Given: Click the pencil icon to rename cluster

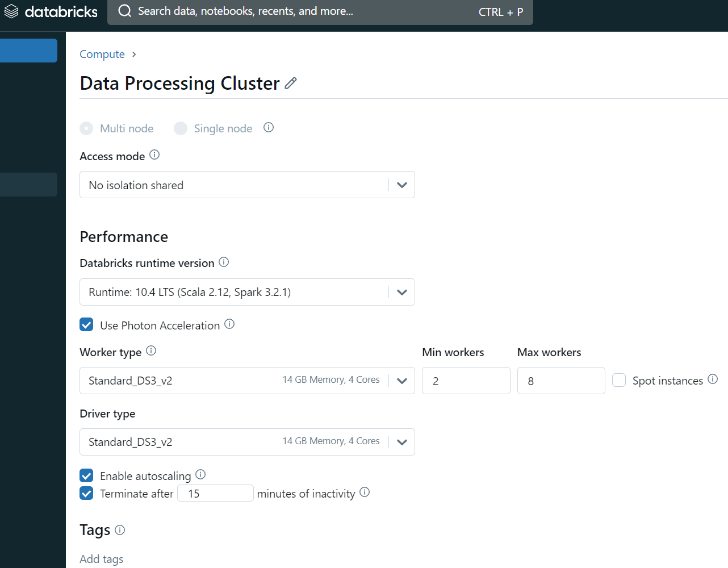Looking at the screenshot, I should click(x=291, y=83).
